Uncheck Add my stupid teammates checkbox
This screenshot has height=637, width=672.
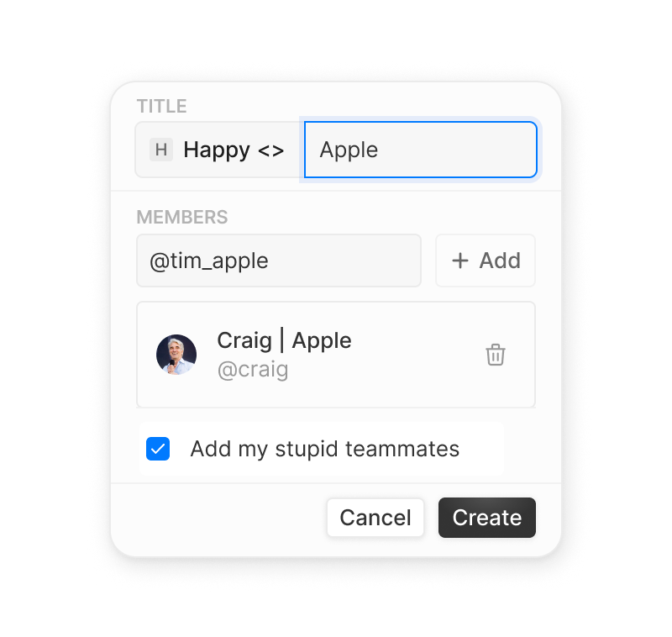[158, 449]
